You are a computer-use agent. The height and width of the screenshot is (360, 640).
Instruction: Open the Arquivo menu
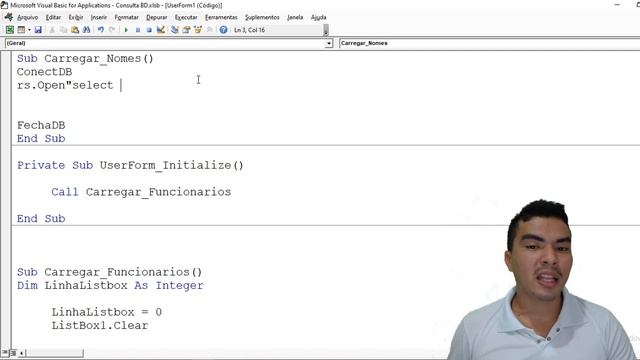tap(27, 17)
